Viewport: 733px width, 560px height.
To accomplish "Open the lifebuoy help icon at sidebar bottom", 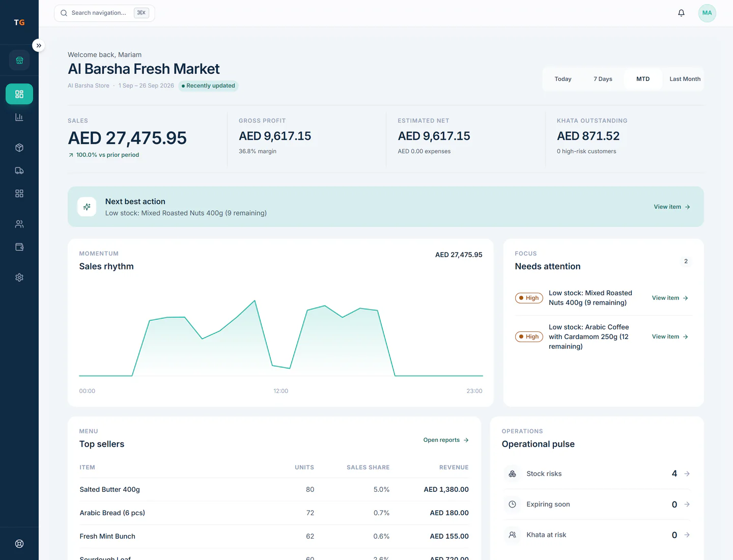I will click(x=19, y=544).
